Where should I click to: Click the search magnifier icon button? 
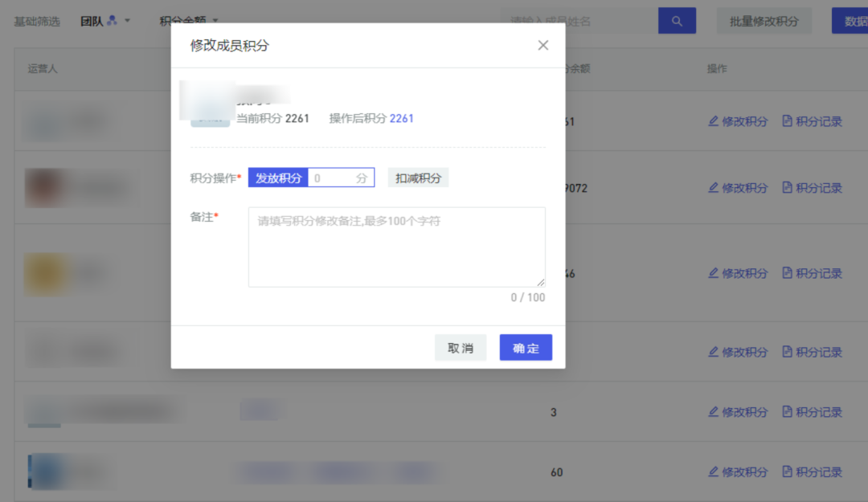[x=677, y=21]
